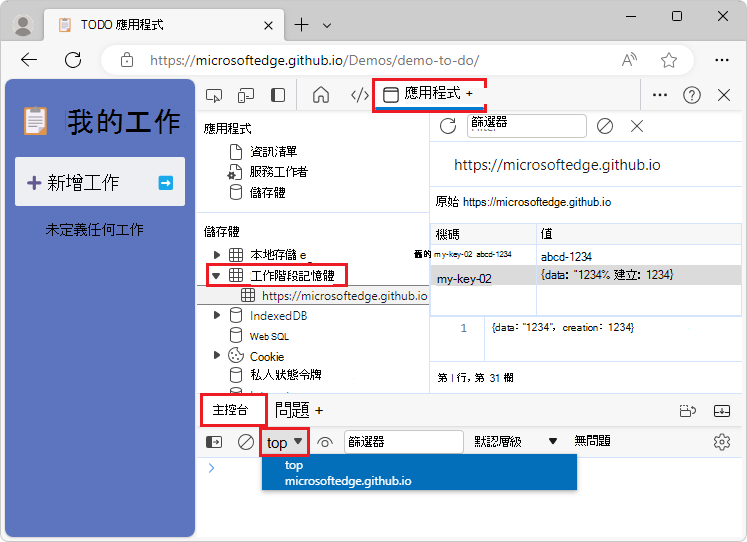Open top JavaScript context dropdown
Screen dimensions: 747x542
pyautogui.click(x=284, y=442)
